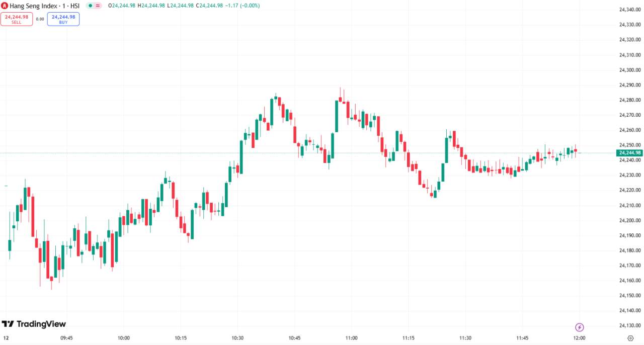Click the open value O24,244.98 in legend
This screenshot has width=644, height=345.
pyautogui.click(x=122, y=6)
